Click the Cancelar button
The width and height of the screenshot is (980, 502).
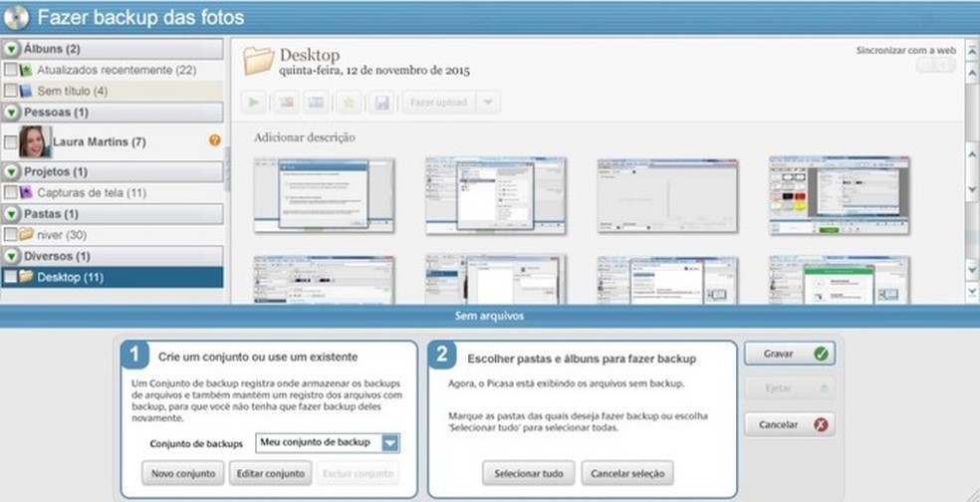790,424
